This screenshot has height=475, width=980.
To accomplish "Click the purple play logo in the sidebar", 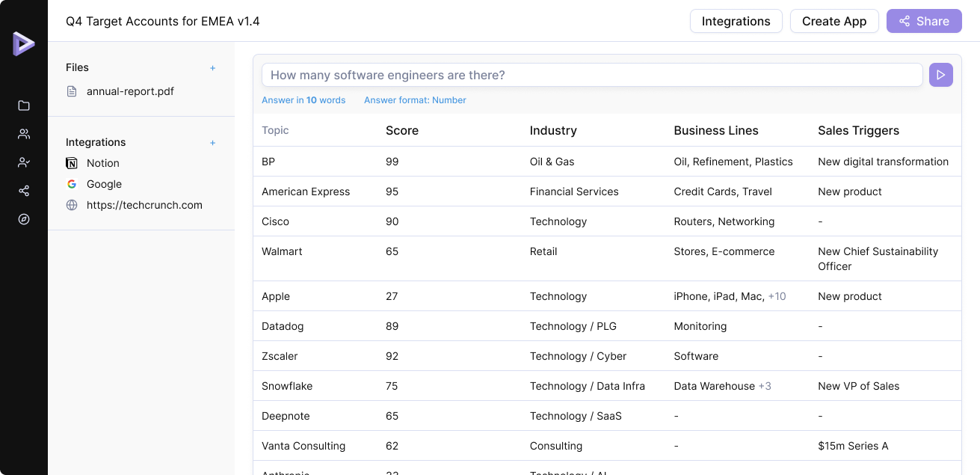I will pyautogui.click(x=23, y=43).
